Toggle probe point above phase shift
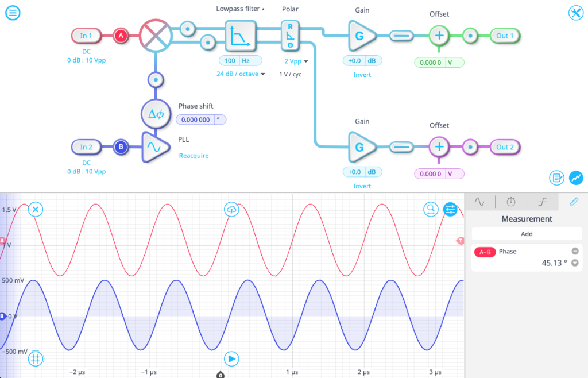The height and width of the screenshot is (378, 588). coord(156,80)
